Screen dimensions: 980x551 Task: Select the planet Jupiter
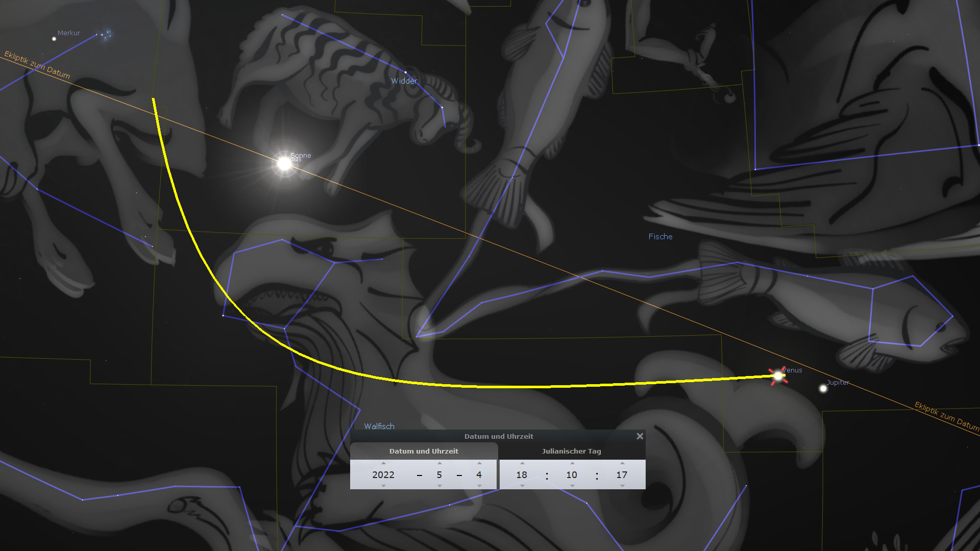coord(823,389)
